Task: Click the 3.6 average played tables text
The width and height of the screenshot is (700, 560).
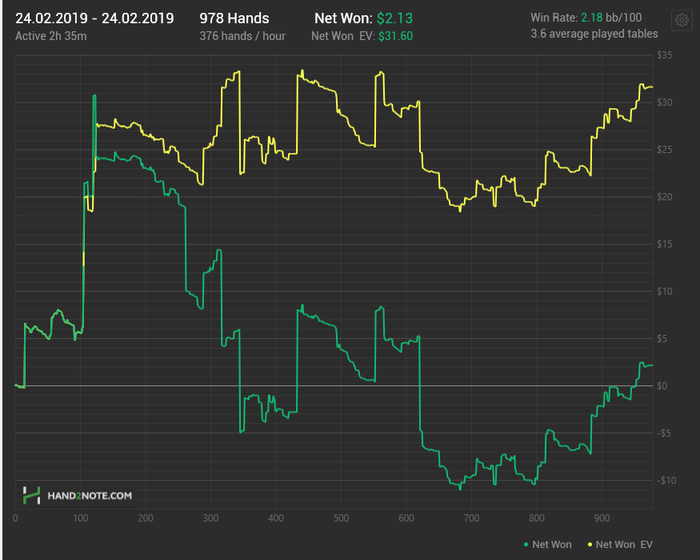Action: pyautogui.click(x=594, y=34)
